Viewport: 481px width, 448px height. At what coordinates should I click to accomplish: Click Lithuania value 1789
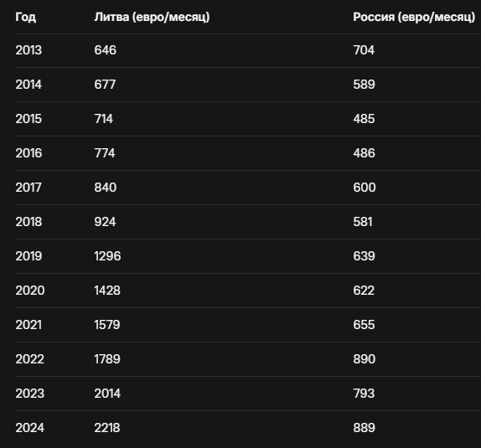(107, 359)
